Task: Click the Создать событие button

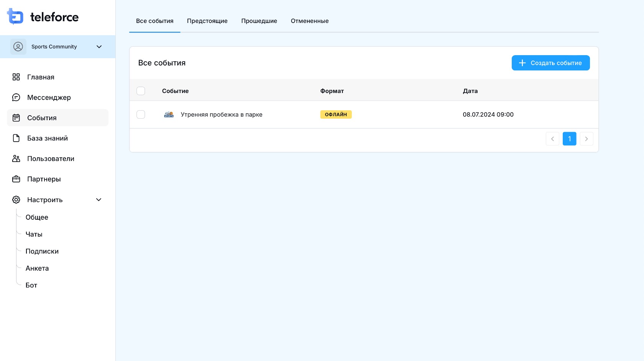Action: click(x=550, y=63)
